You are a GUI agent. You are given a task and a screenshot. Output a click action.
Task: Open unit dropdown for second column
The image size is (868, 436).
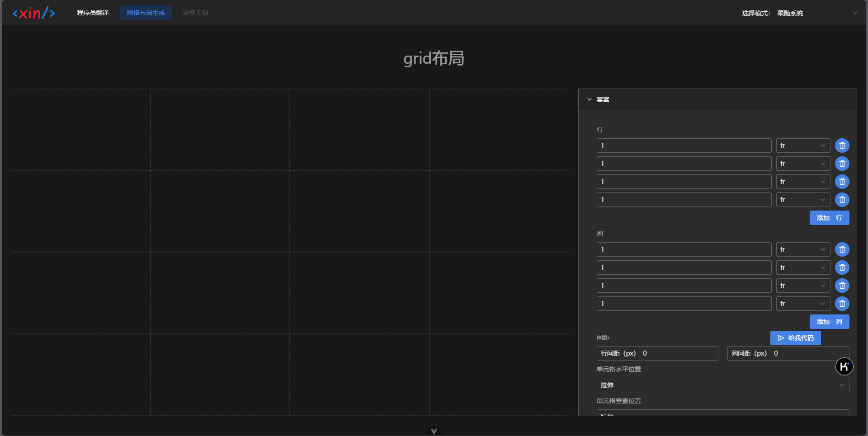[x=803, y=267]
